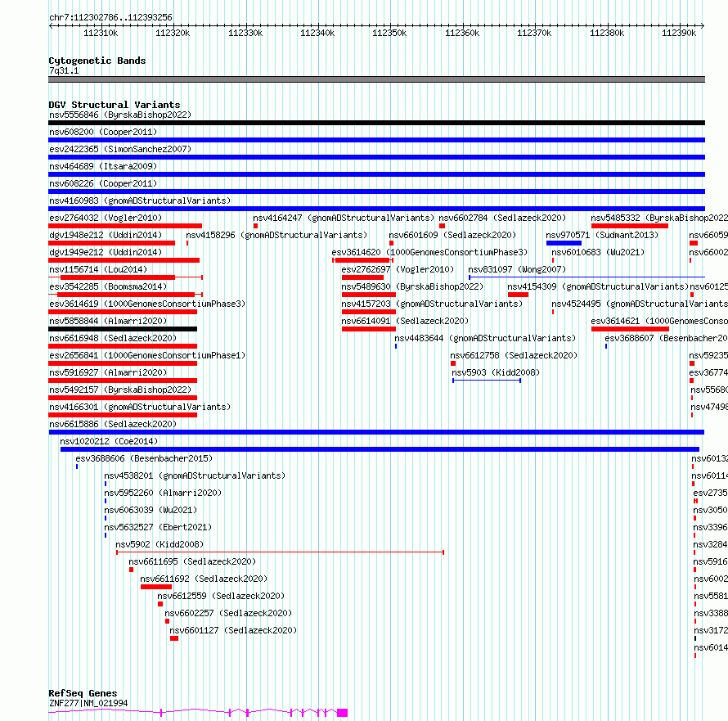Open nsv4154309 (gnomADStructuralVariants) variant
The image size is (728, 721).
pos(598,286)
